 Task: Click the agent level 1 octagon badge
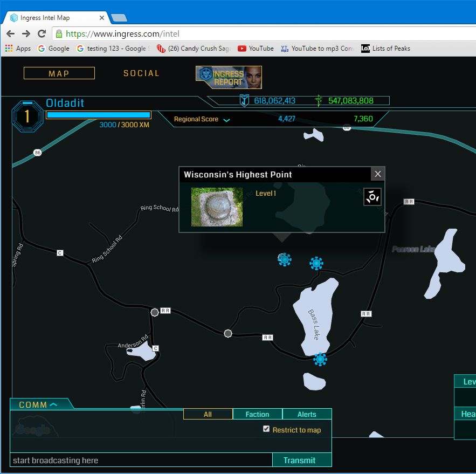tap(27, 116)
